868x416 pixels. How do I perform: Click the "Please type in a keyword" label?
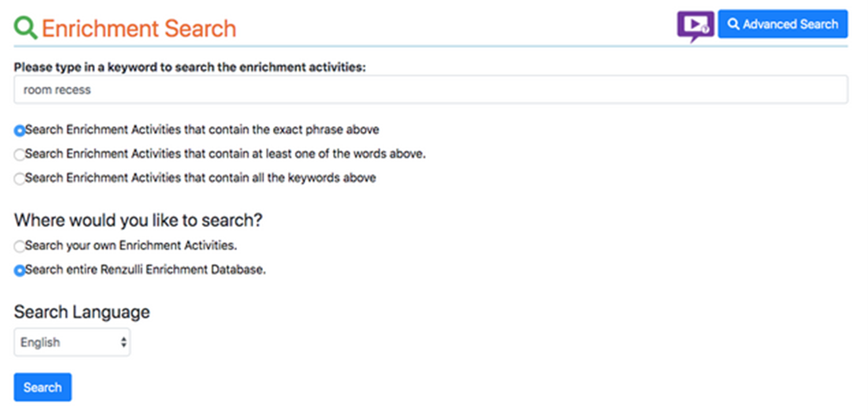point(189,67)
